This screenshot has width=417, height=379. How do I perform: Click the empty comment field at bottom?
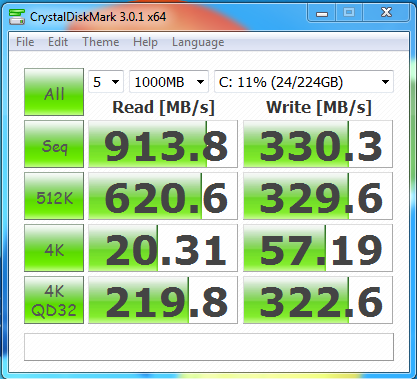tap(209, 347)
